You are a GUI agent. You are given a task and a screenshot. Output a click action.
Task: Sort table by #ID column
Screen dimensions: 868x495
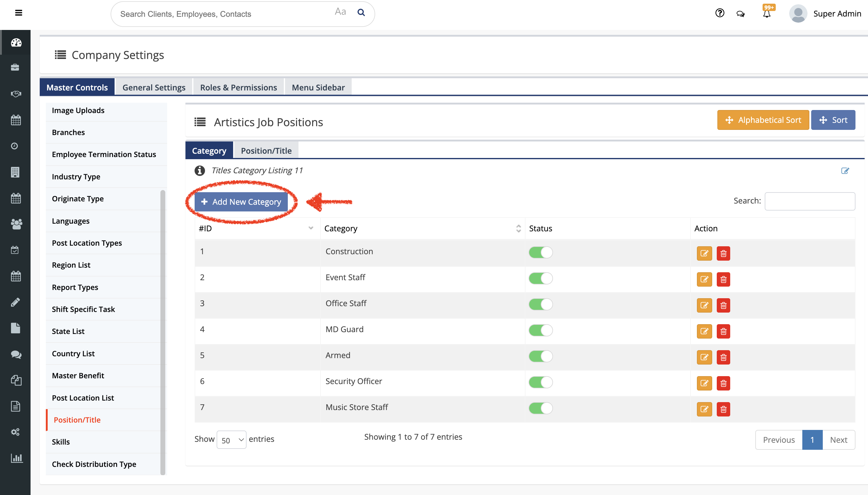pyautogui.click(x=257, y=229)
